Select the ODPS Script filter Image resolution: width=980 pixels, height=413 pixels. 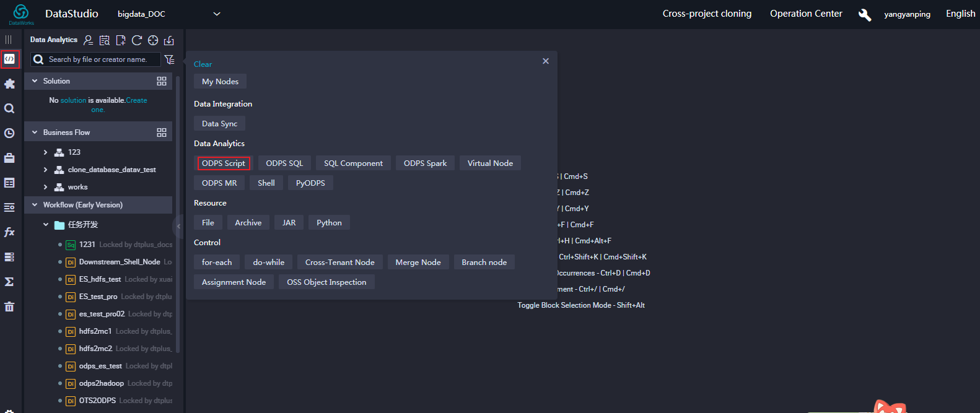224,163
